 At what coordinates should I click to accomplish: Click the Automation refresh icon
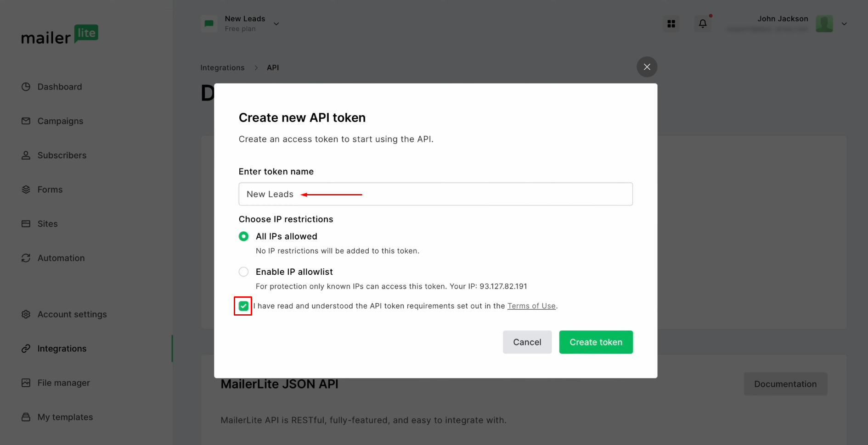coord(26,258)
